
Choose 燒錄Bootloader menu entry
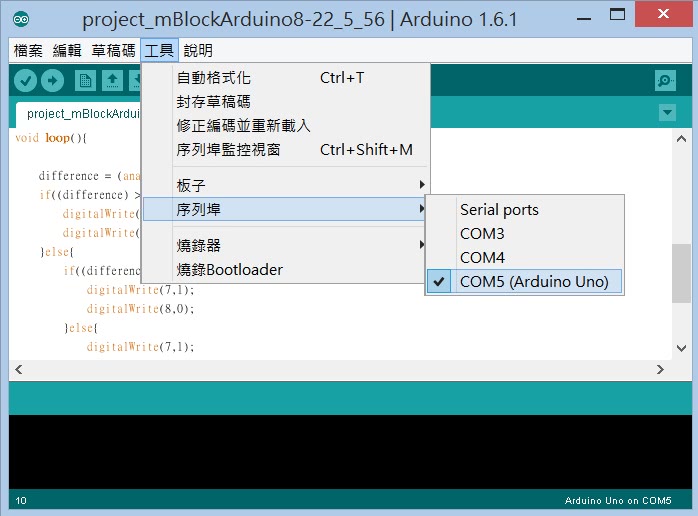[x=285, y=269]
